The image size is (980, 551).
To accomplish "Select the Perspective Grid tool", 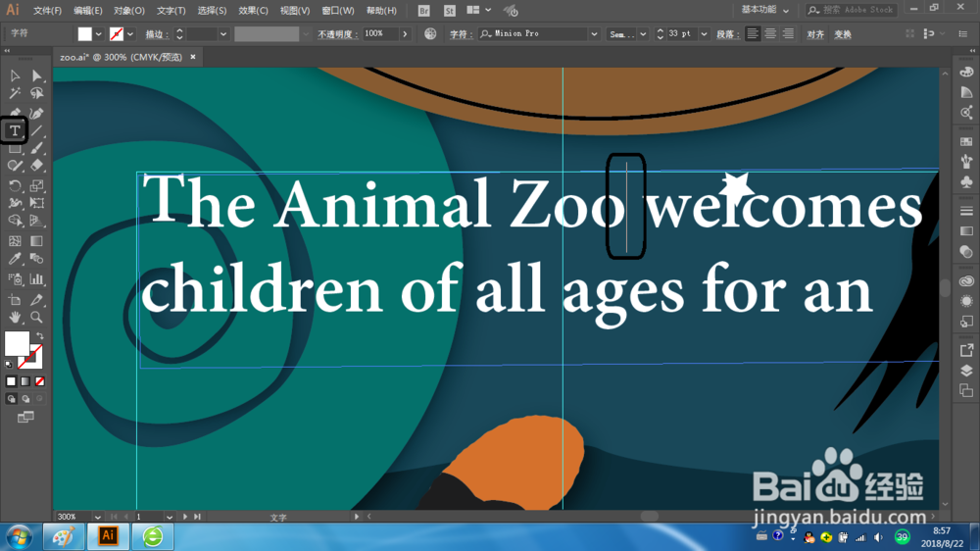I will click(x=37, y=221).
